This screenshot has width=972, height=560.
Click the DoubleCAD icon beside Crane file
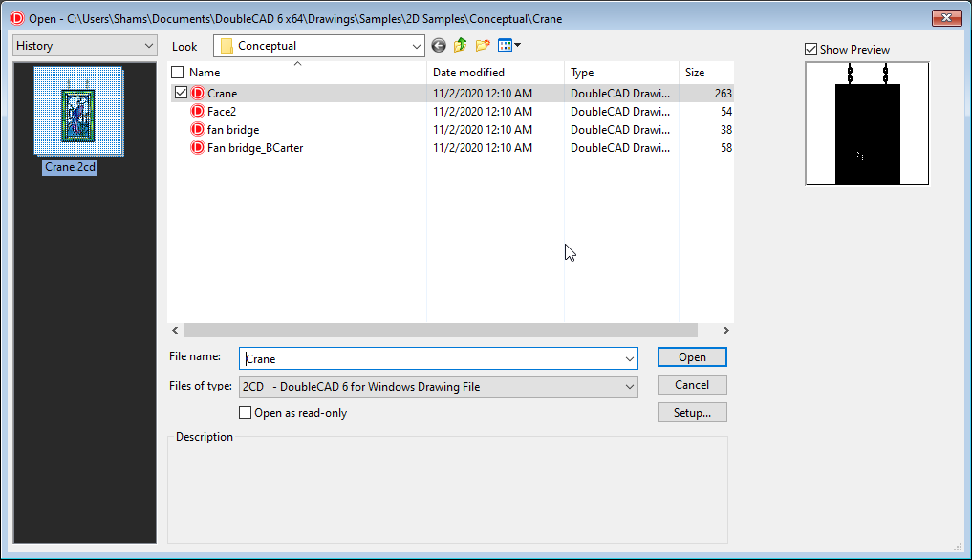(198, 93)
